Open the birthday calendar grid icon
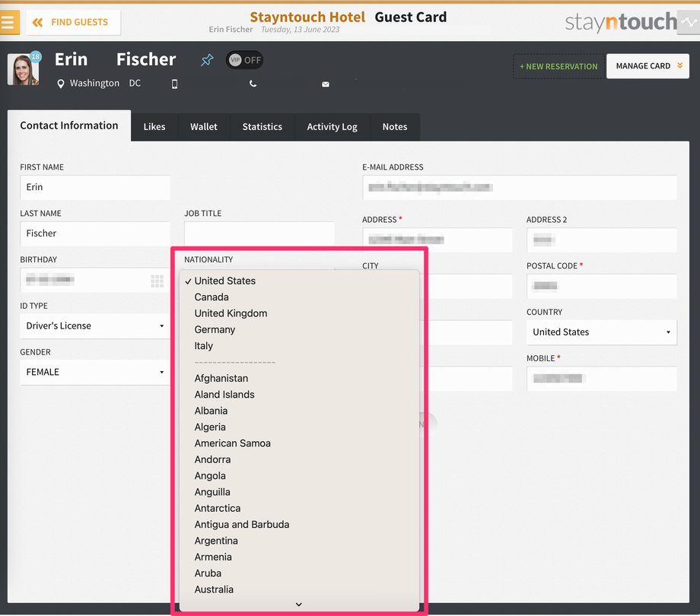The width and height of the screenshot is (700, 616). [x=157, y=281]
